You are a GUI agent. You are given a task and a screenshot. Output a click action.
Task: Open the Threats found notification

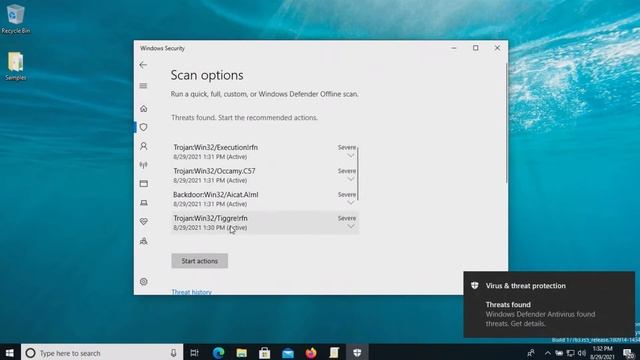point(549,304)
